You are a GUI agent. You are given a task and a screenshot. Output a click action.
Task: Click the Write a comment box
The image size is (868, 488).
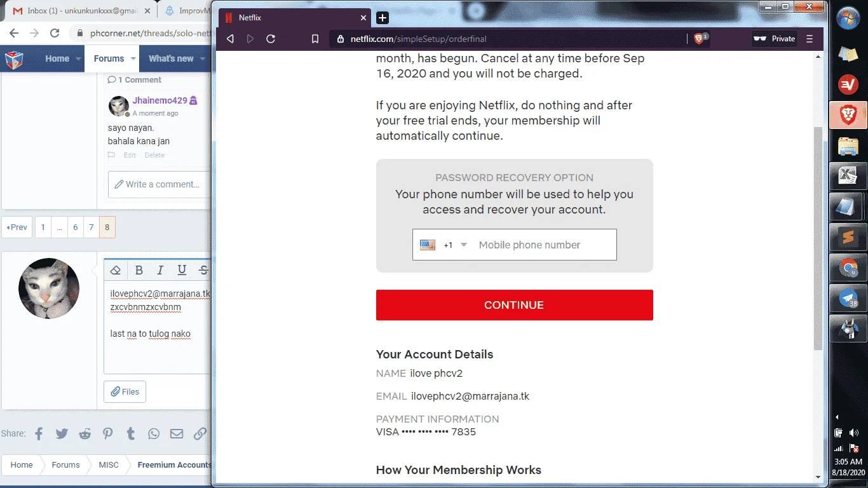pyautogui.click(x=159, y=184)
